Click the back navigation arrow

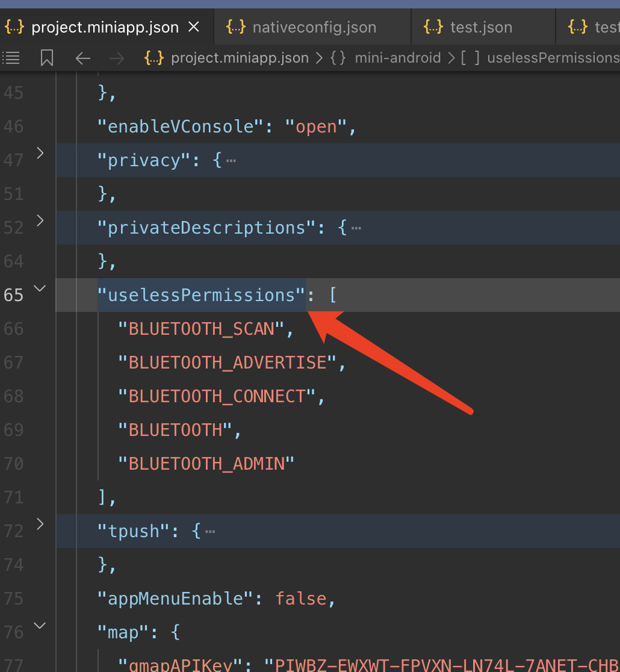point(82,58)
